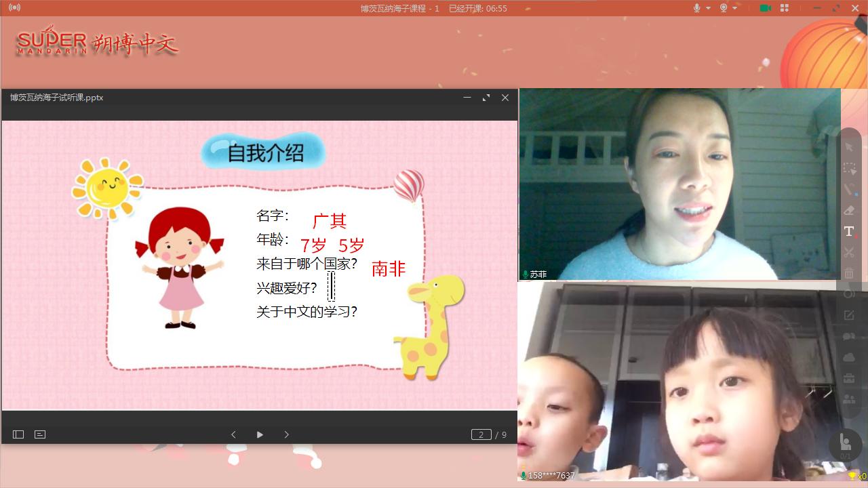This screenshot has height=488, width=868.
Task: Click the 7岁 age annotation
Action: pos(313,245)
